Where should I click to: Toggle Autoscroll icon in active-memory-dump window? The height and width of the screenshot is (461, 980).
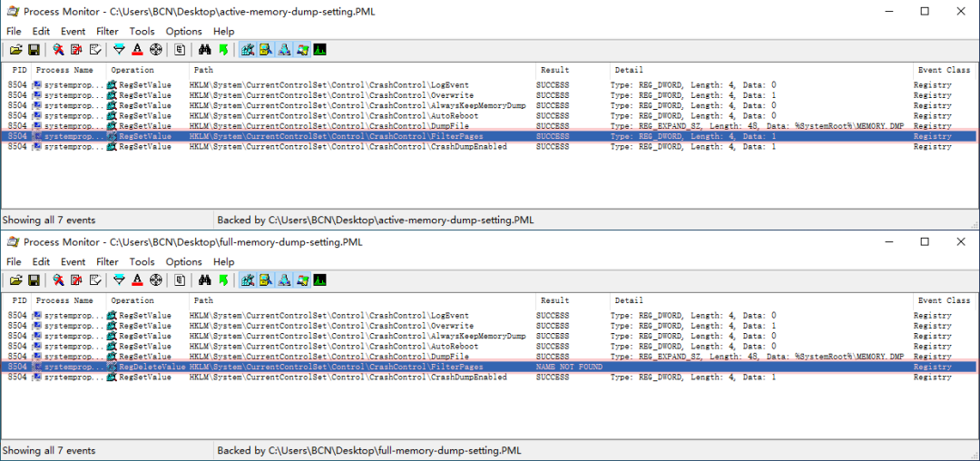[x=76, y=50]
